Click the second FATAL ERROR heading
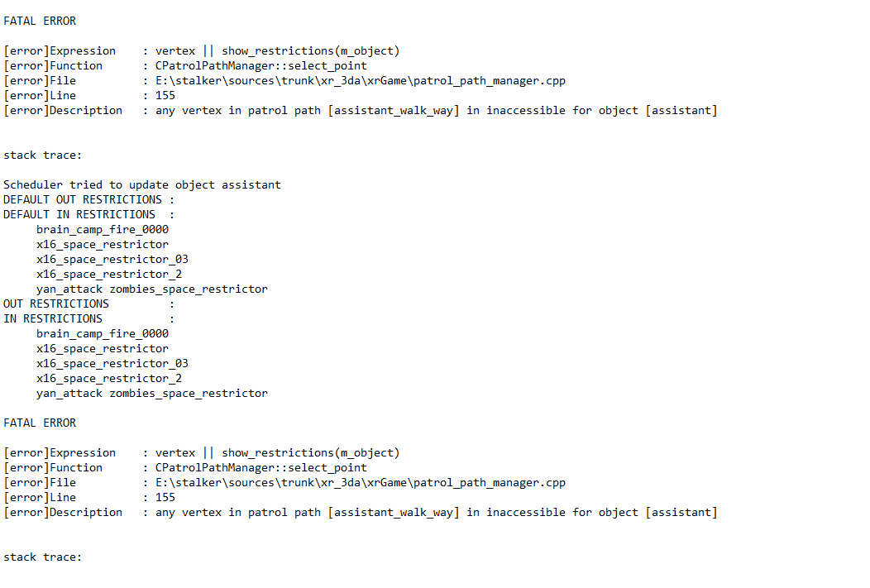Screen dimensions: 870x588 coord(40,423)
